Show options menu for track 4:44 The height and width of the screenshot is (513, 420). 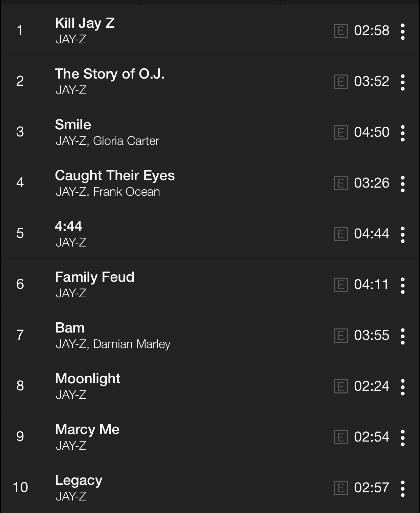click(402, 235)
